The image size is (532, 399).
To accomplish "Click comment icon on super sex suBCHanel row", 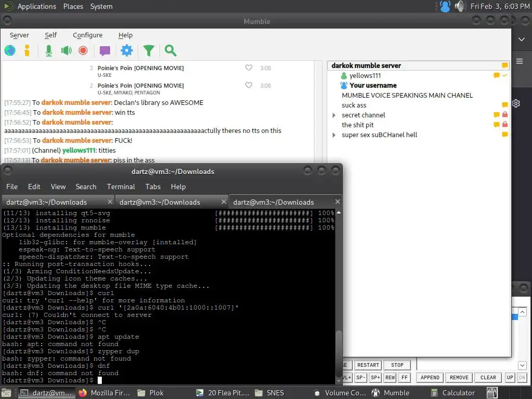I will [x=504, y=135].
